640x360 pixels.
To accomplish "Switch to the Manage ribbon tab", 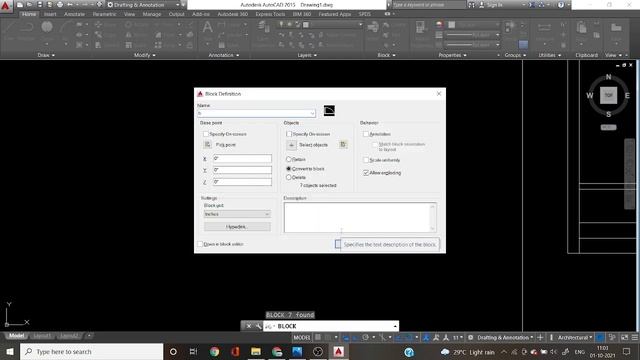I will [152, 14].
